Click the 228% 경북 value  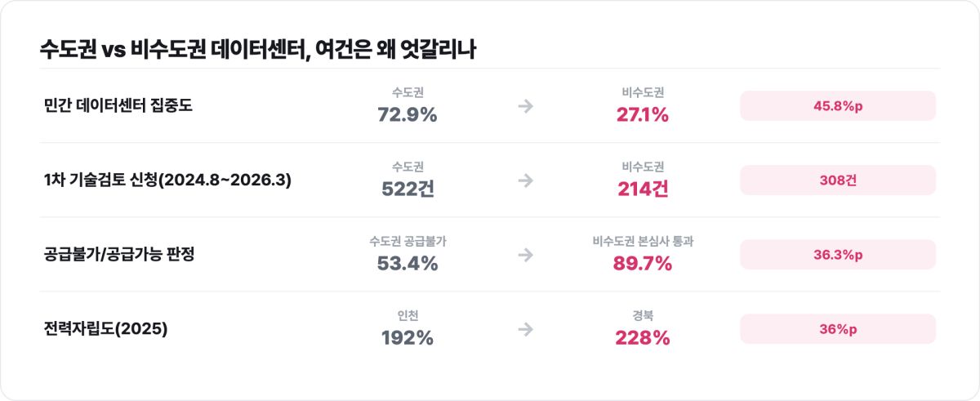point(643,338)
